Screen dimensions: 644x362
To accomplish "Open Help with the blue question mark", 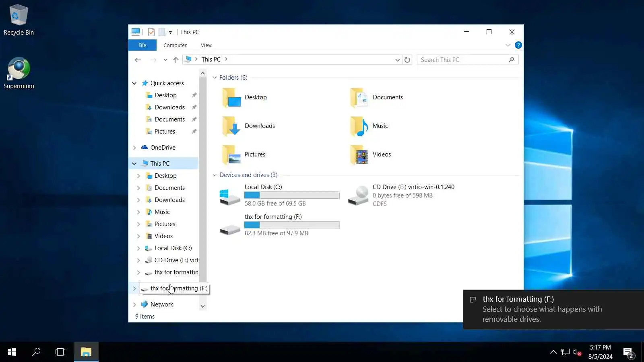I will [518, 45].
